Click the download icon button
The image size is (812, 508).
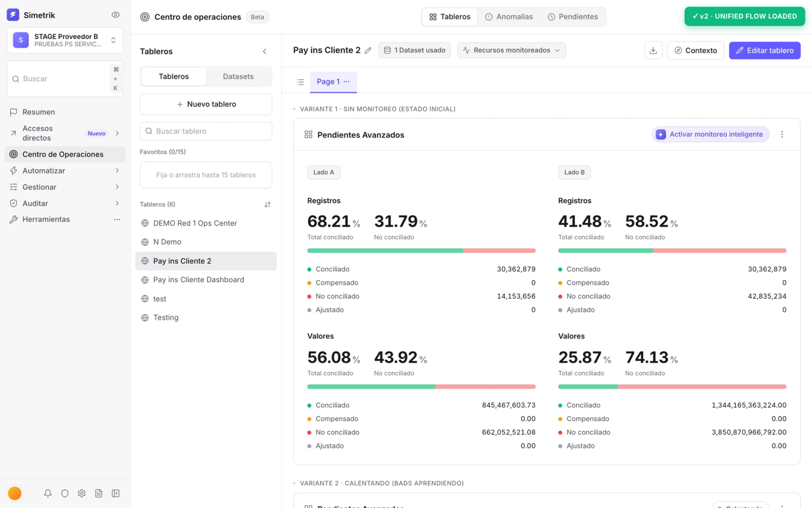653,50
